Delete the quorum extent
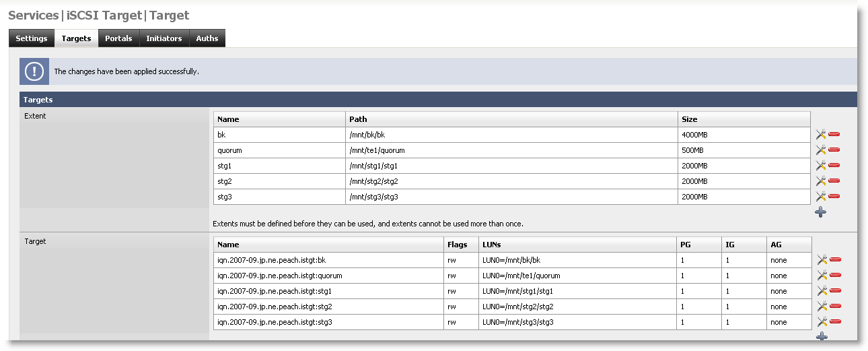The image size is (868, 351). tap(834, 150)
